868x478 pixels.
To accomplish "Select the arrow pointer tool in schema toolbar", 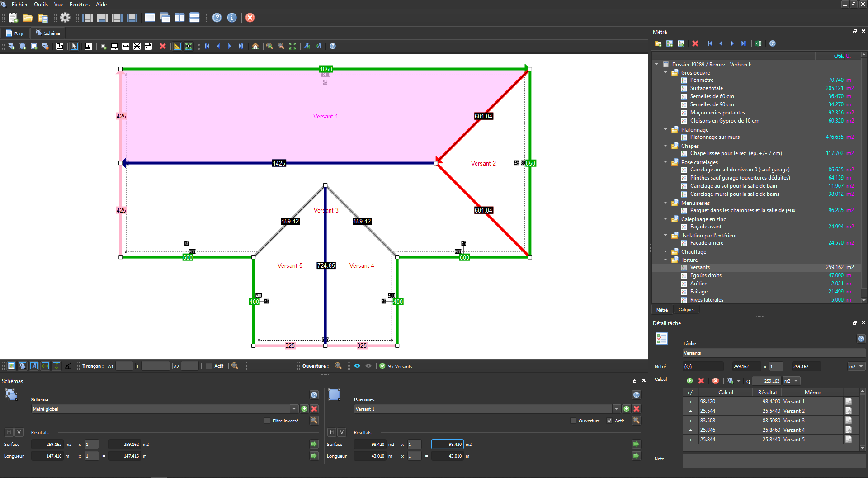I will (x=74, y=46).
